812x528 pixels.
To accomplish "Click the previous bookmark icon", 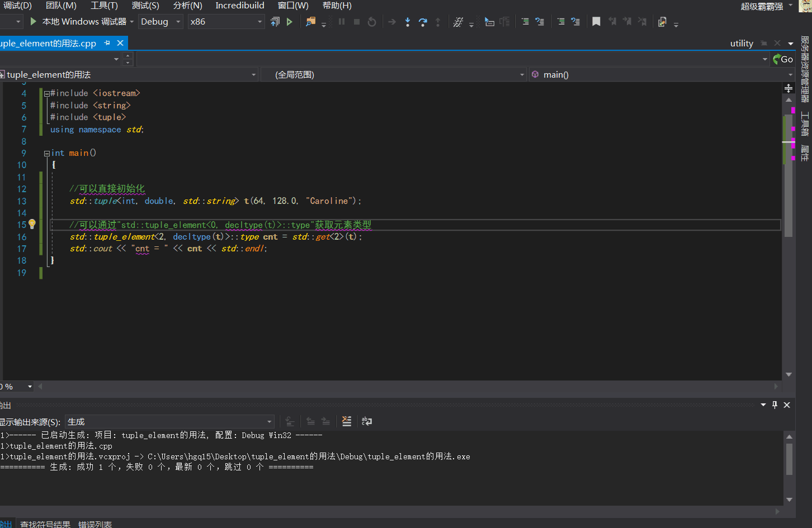I will pos(612,22).
